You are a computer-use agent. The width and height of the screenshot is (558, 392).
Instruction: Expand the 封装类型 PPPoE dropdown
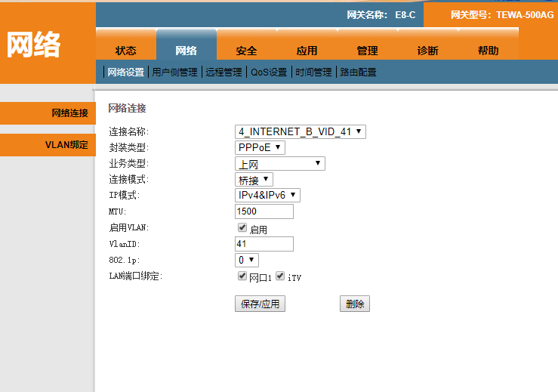tap(260, 147)
